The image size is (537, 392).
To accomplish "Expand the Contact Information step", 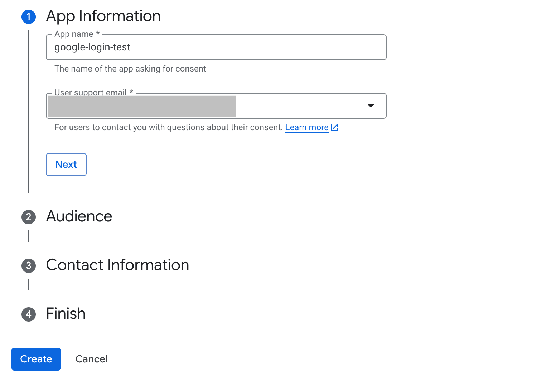I will click(117, 265).
